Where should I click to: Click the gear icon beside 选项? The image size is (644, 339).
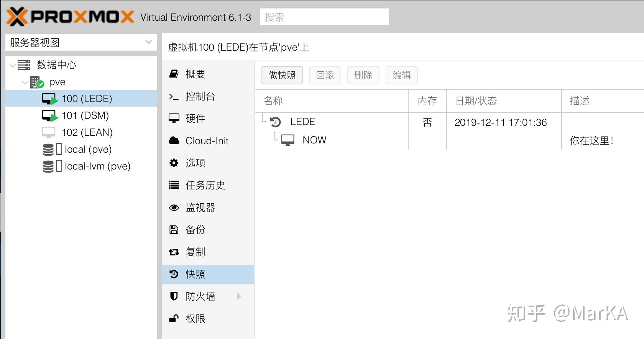click(174, 163)
